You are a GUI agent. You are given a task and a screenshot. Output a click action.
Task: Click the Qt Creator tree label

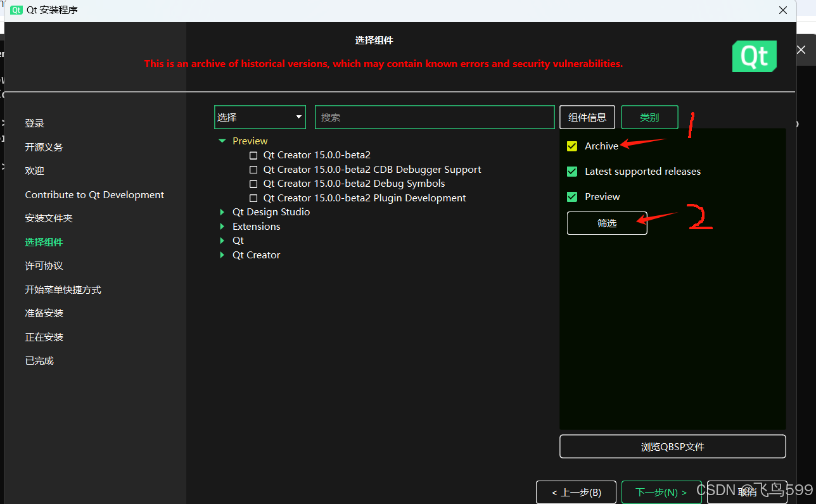click(x=257, y=255)
